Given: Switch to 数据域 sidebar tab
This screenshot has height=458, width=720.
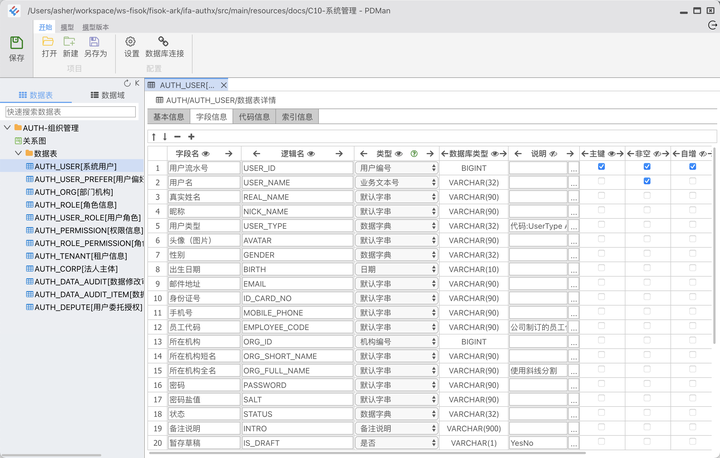Looking at the screenshot, I should [x=108, y=95].
